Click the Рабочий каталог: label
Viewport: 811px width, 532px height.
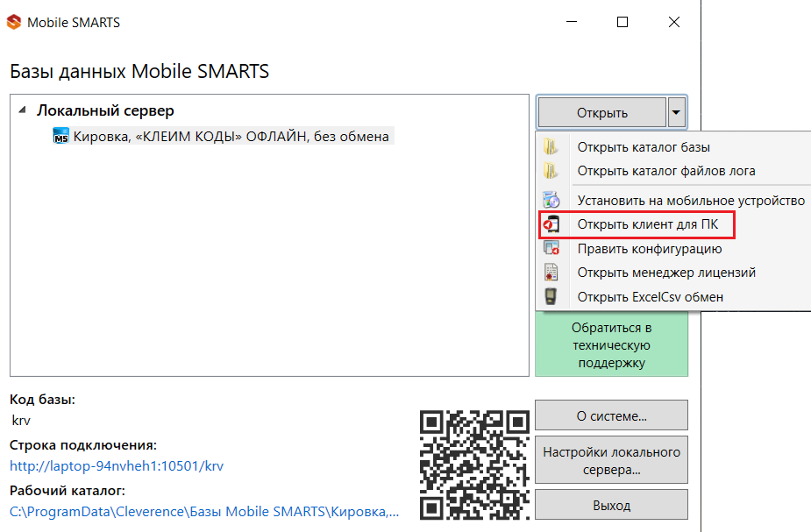click(x=68, y=490)
